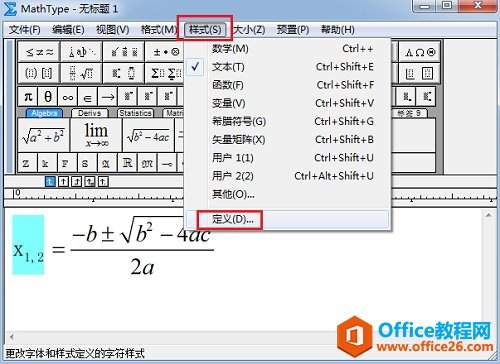Open the subscript and superscript templates palette
The image size is (500, 364).
[x=124, y=73]
